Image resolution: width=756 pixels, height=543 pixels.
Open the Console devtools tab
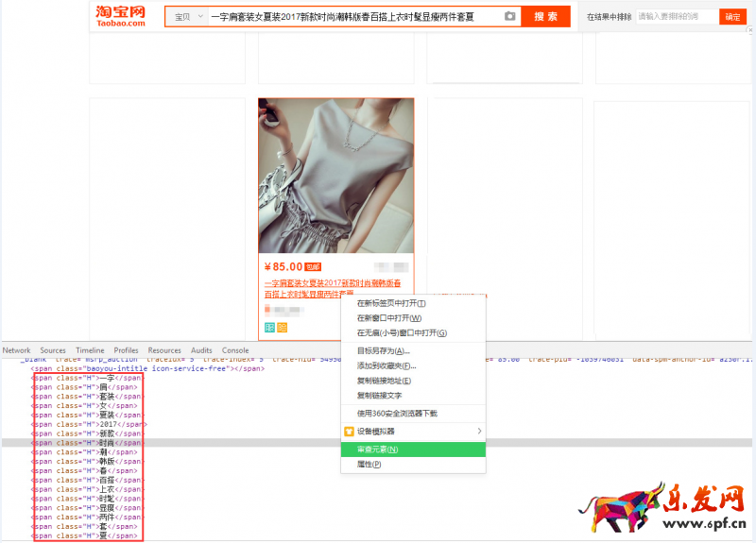[235, 350]
